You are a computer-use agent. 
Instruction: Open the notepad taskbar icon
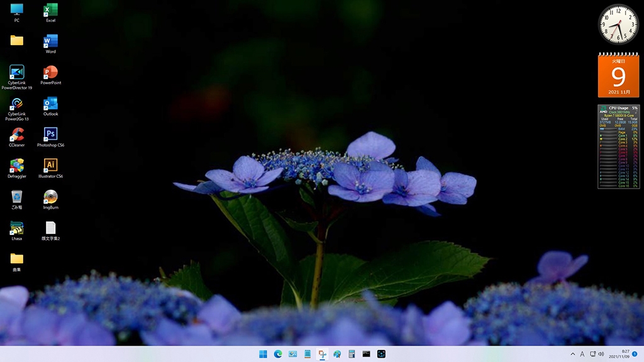click(307, 354)
